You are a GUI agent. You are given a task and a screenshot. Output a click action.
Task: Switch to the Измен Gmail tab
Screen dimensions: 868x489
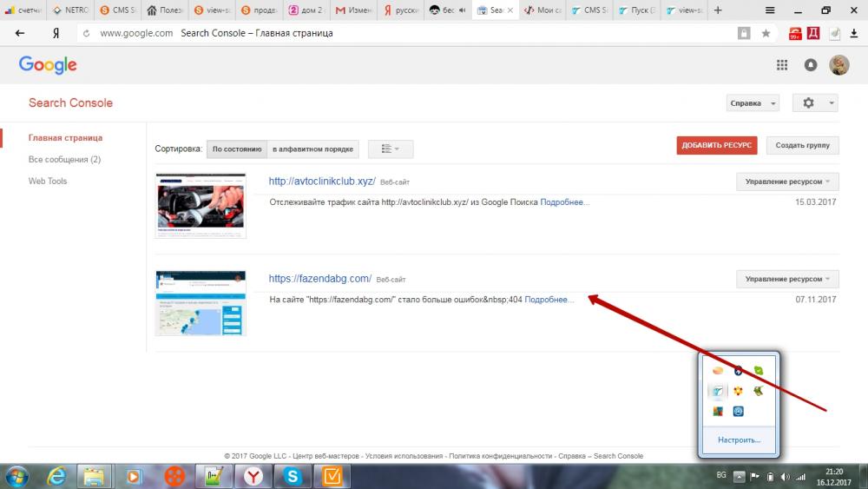coord(355,10)
